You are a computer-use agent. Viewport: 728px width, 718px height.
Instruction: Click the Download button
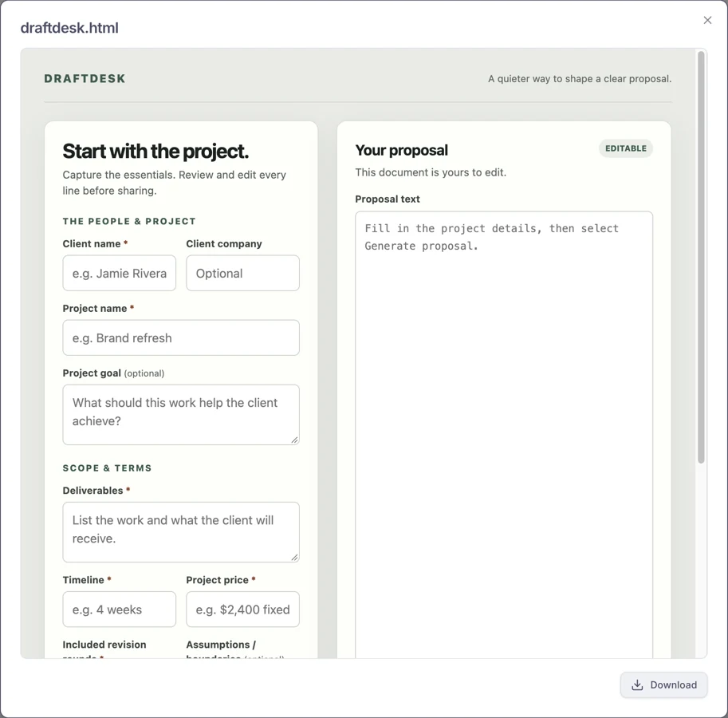[664, 684]
